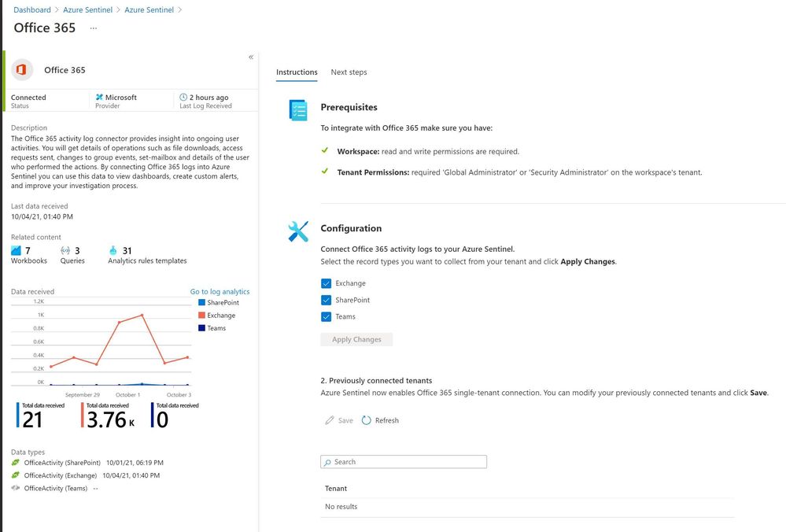Open the second Azure Sentinel breadcrumb
786x532 pixels.
click(149, 9)
